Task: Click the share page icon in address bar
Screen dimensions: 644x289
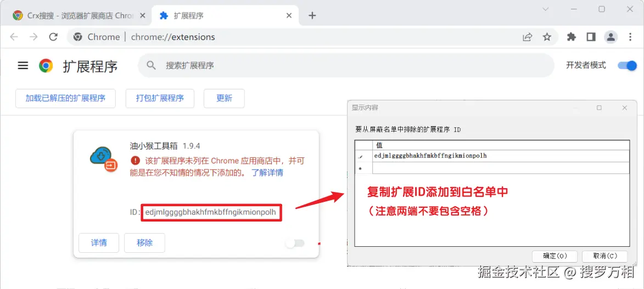Action: 528,37
